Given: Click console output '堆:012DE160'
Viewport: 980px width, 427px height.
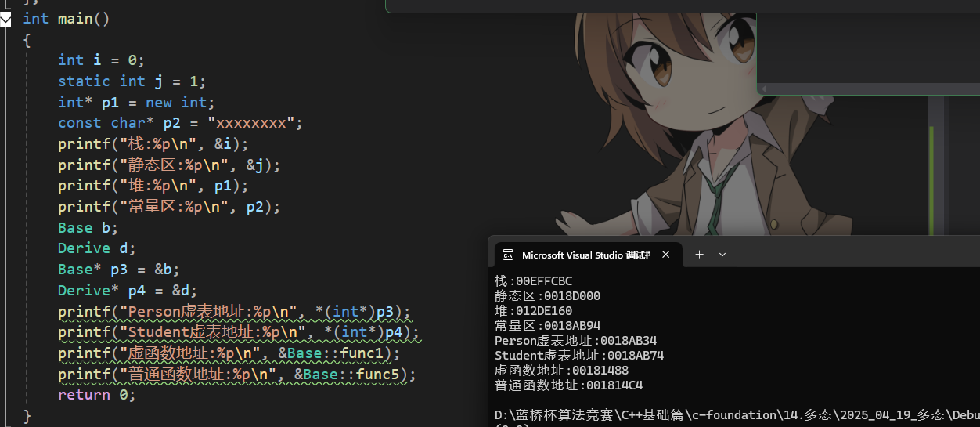Looking at the screenshot, I should click(x=534, y=311).
